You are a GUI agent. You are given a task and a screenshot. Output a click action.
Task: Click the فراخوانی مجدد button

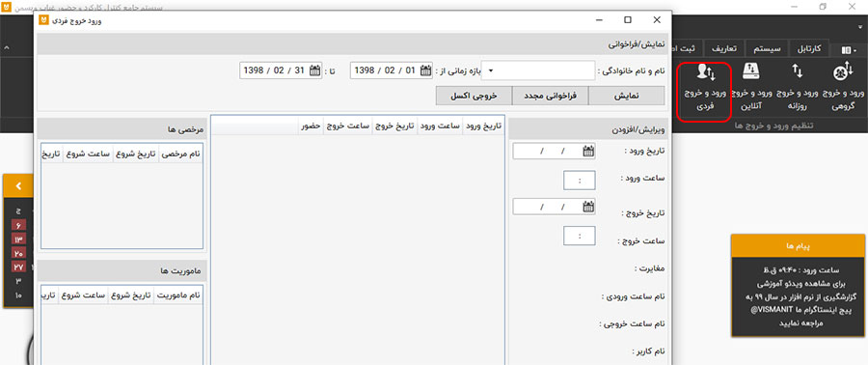pos(551,96)
